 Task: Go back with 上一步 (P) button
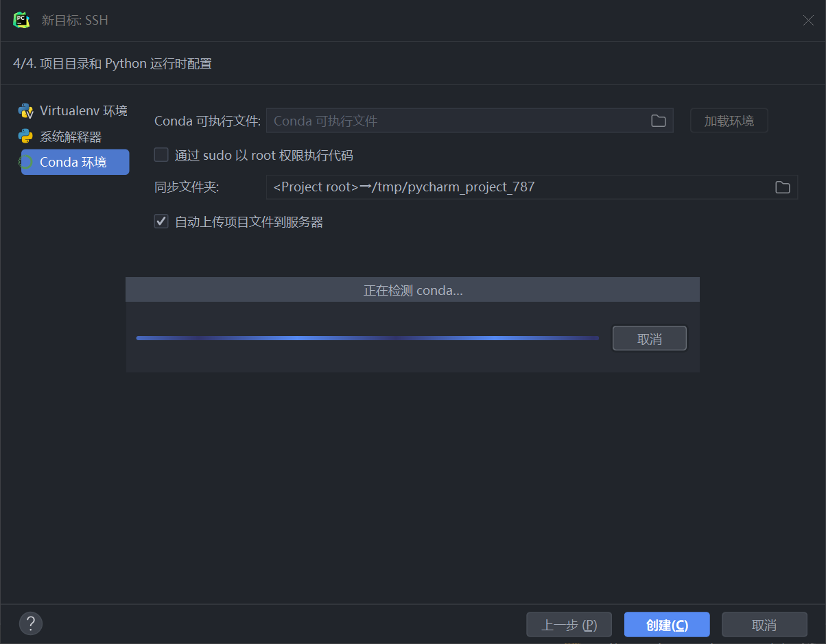pos(569,625)
